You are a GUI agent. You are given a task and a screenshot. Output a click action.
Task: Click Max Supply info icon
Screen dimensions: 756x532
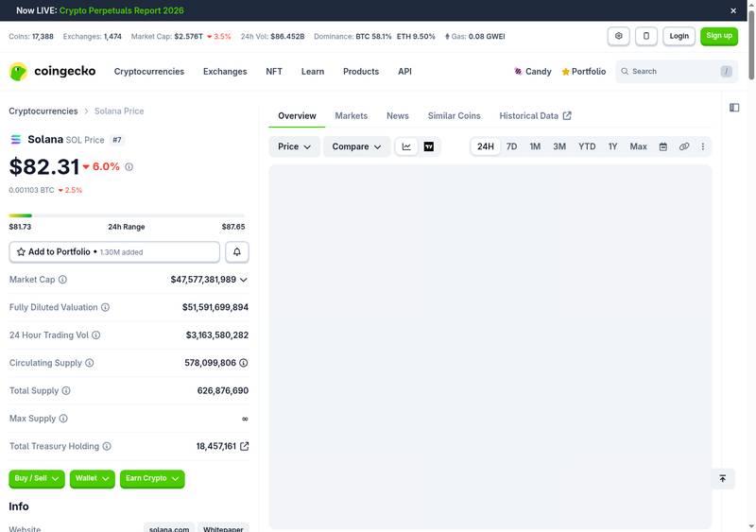click(63, 419)
